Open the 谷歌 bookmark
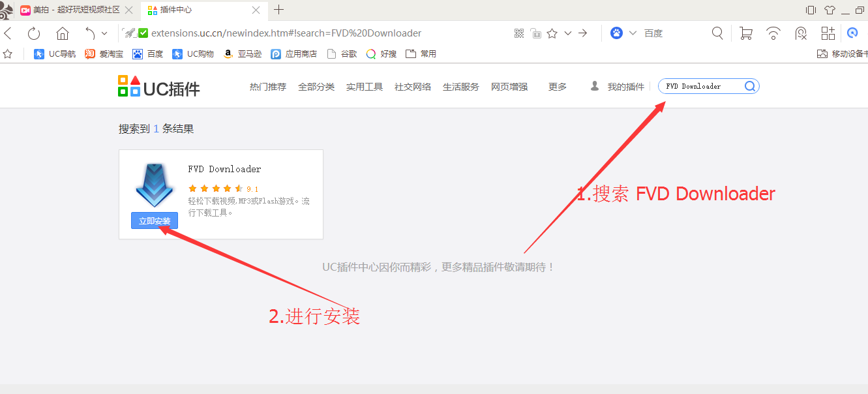The image size is (868, 394). tap(342, 54)
